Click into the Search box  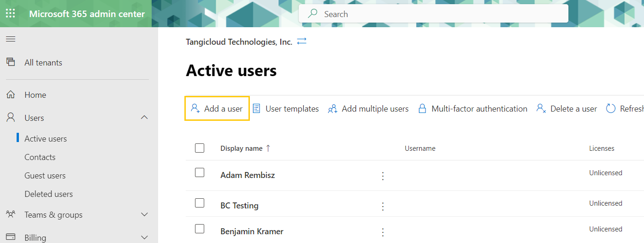pos(433,14)
